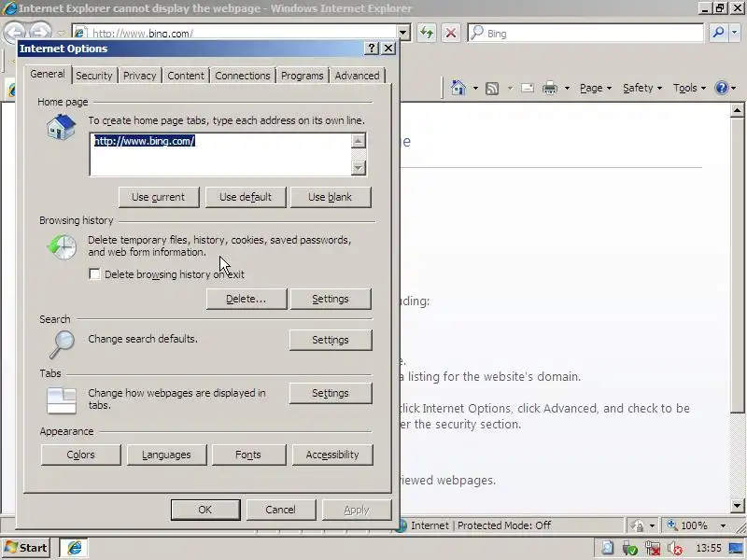Open the Page menu dropdown

pyautogui.click(x=596, y=88)
